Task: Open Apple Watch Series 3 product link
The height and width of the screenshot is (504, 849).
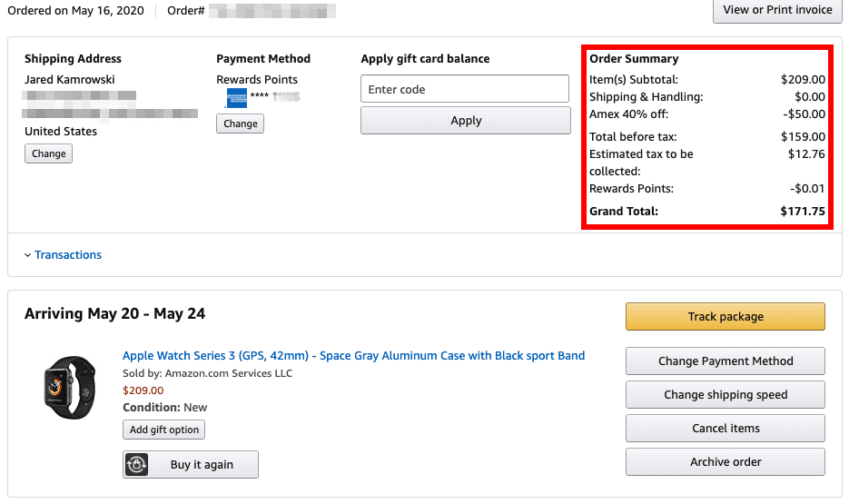Action: pyautogui.click(x=353, y=355)
